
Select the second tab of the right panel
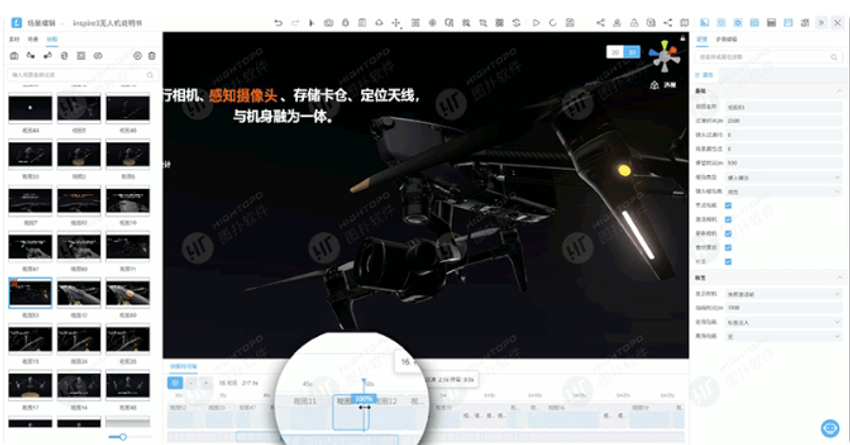(x=726, y=39)
